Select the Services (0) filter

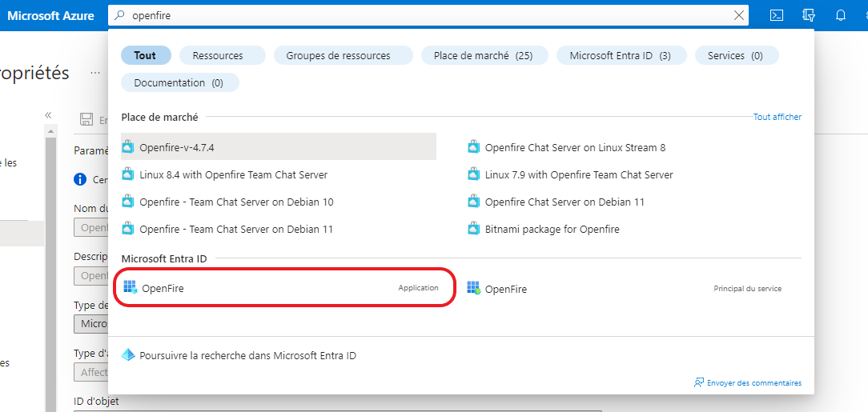tap(735, 55)
